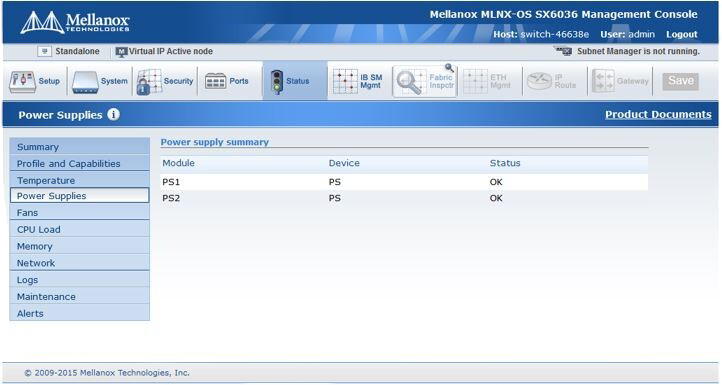Screen dimensions: 722x385
Task: Click the Ports label in toolbar
Action: click(x=239, y=81)
